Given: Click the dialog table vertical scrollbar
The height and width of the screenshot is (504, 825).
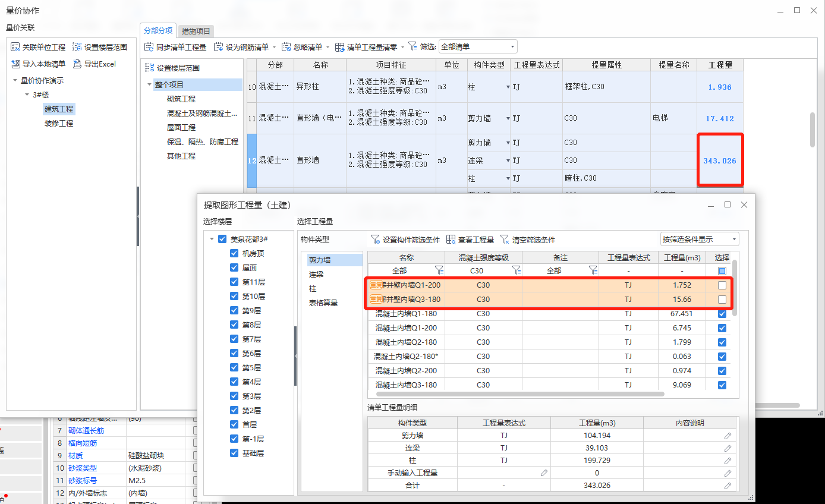Looking at the screenshot, I should [735, 288].
